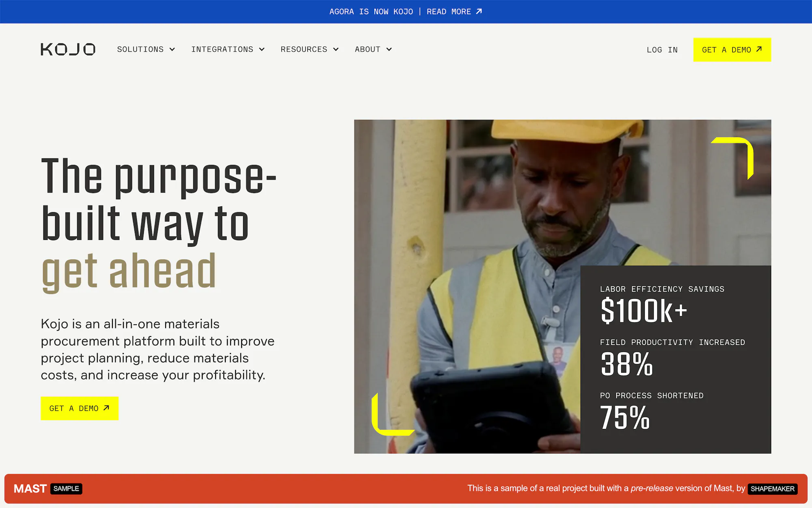
Task: Click the arrow icon in the hero Get A Demo button
Action: tap(106, 408)
